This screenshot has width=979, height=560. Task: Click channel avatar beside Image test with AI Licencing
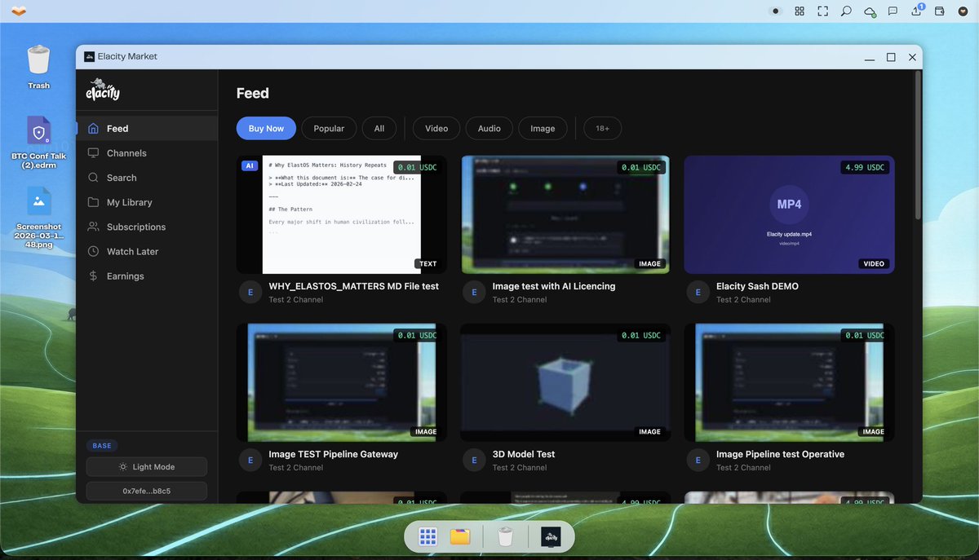474,293
